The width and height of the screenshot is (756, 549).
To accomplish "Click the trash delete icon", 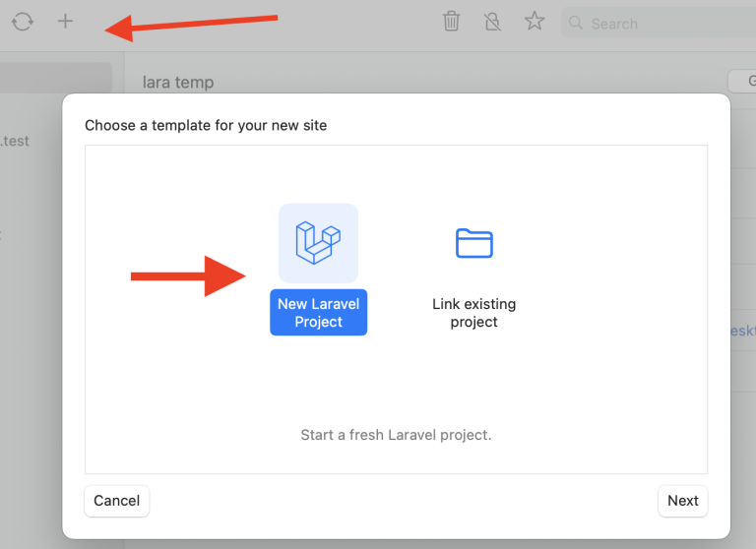I will coord(451,21).
